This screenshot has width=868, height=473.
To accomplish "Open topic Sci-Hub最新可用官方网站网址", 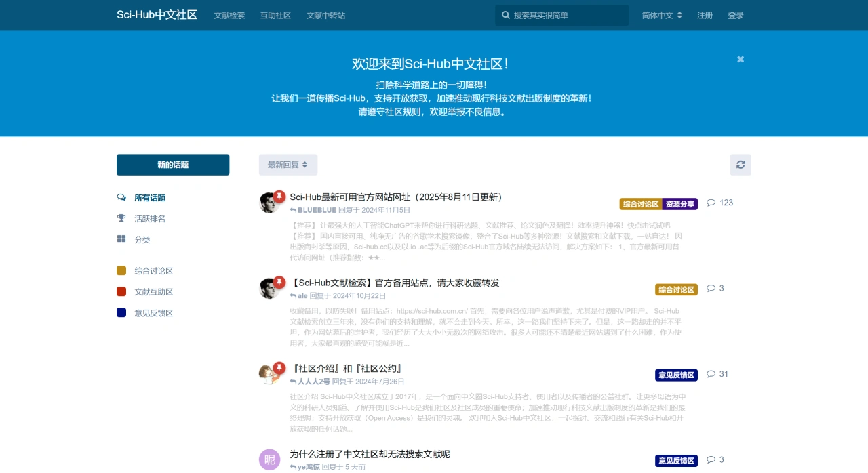I will [397, 197].
